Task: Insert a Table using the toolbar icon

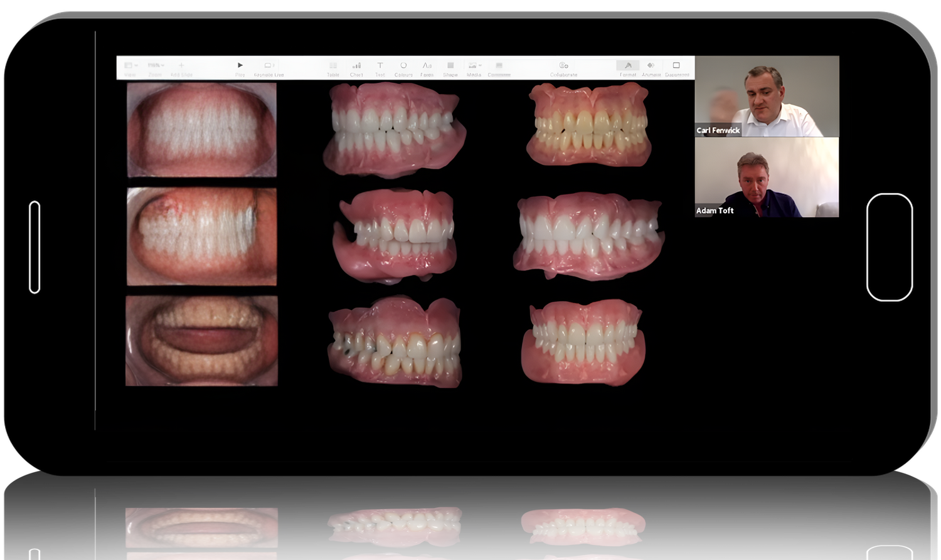Action: point(333,66)
